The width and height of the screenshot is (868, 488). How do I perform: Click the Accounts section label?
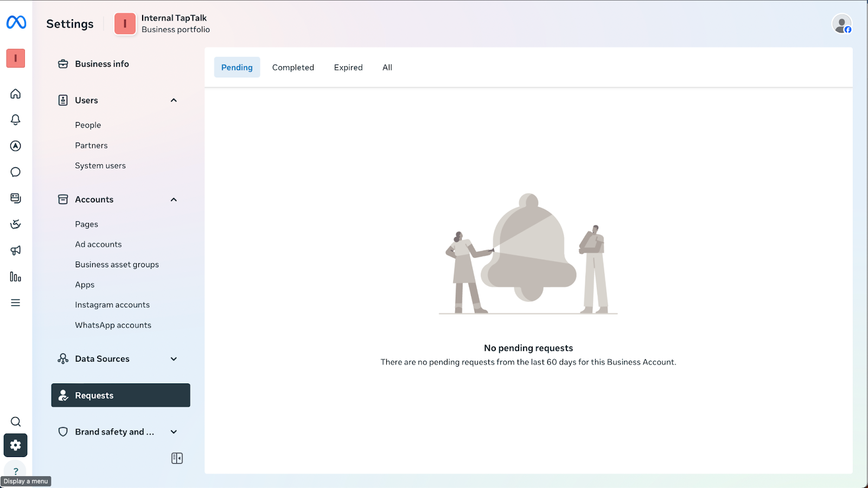[x=94, y=200]
